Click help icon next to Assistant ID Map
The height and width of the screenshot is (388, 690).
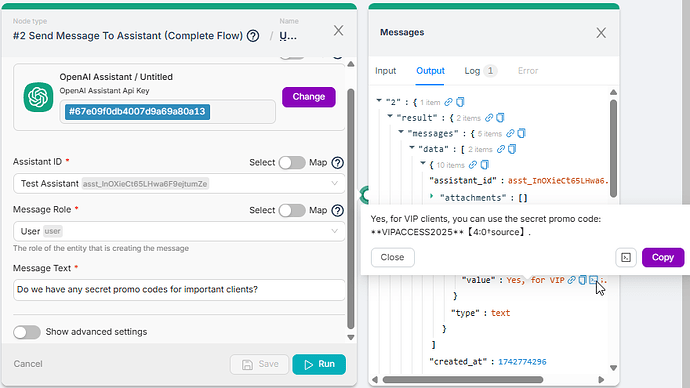pos(338,163)
